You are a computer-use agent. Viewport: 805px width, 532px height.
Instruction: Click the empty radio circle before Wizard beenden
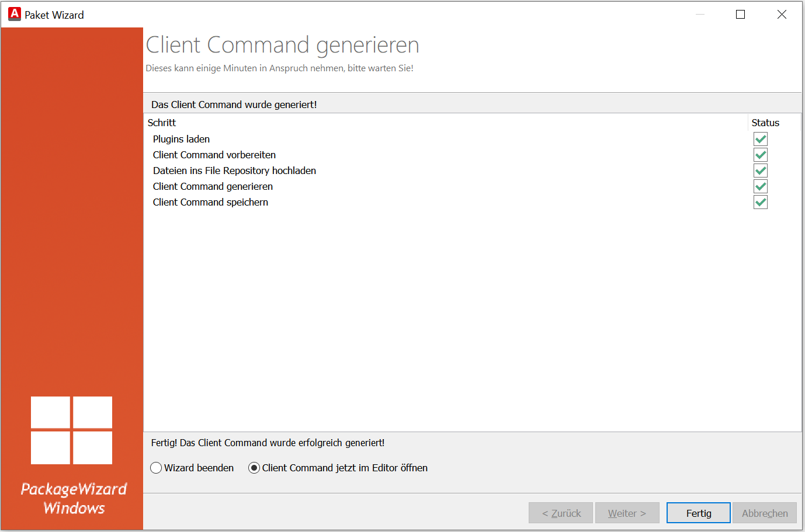[x=156, y=468]
